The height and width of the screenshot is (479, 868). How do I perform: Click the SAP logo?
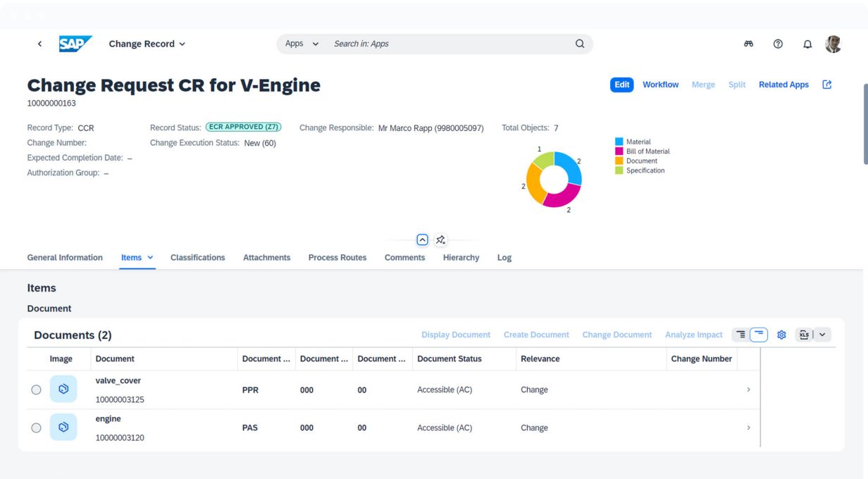75,44
